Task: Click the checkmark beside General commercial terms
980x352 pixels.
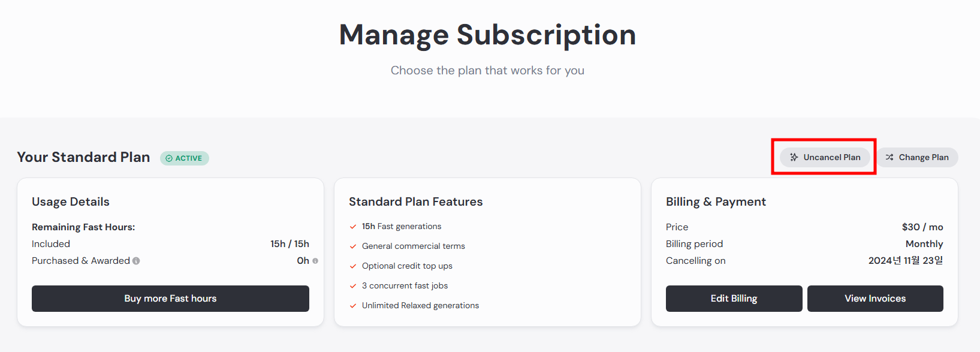Action: (352, 246)
